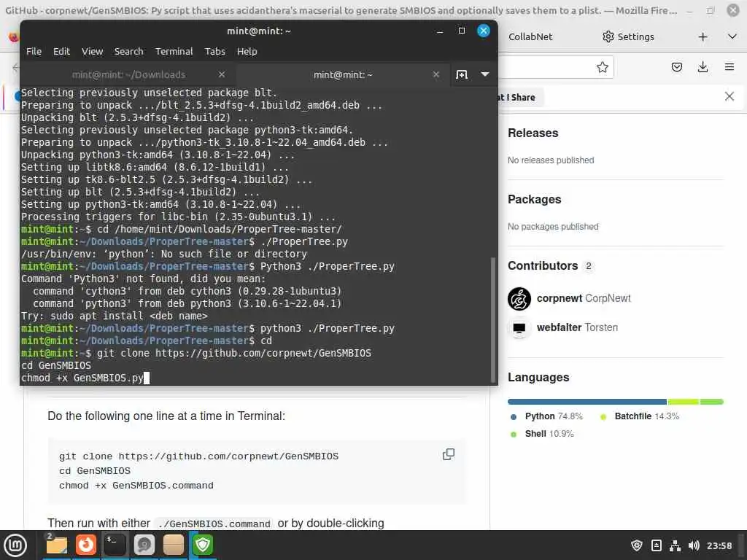The image size is (747, 560).
Task: Bookmark this page with the star icon
Action: [602, 67]
